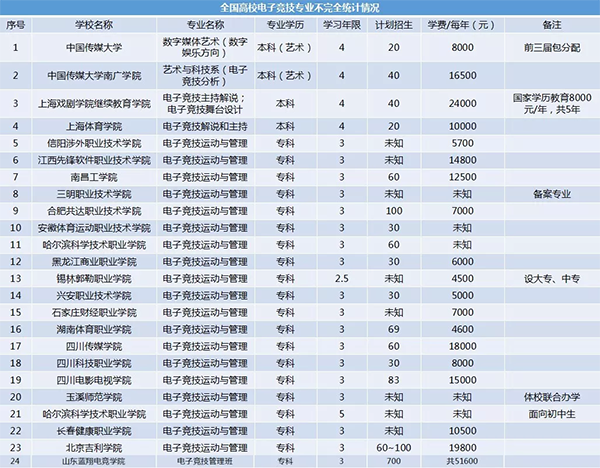
Task: Click the cell 玉溪师范学院
Action: 94,397
